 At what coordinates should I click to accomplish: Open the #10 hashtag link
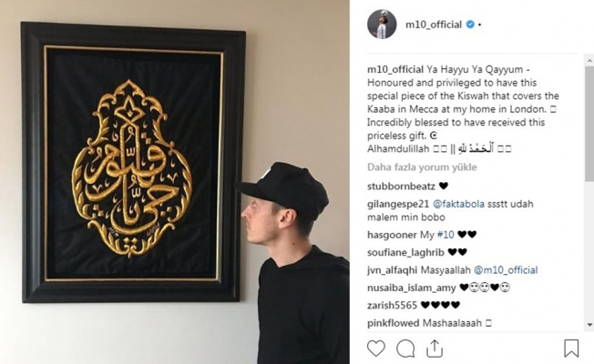[x=445, y=235]
